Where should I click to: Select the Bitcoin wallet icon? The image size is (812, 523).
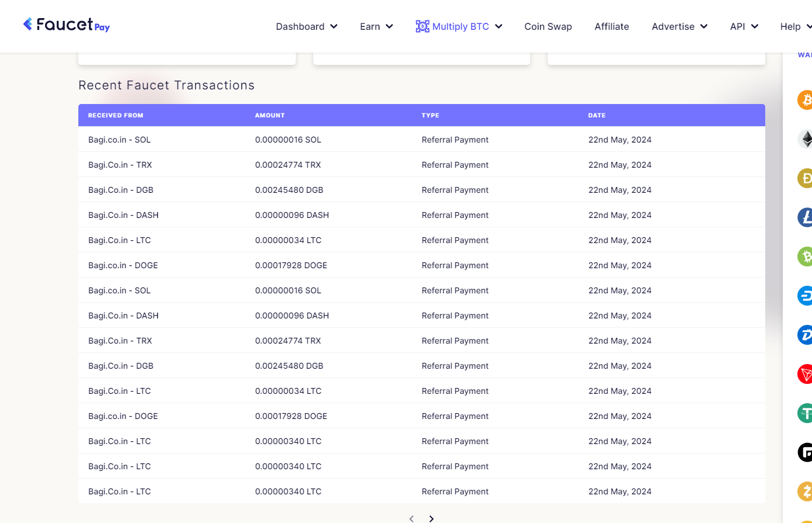(805, 100)
